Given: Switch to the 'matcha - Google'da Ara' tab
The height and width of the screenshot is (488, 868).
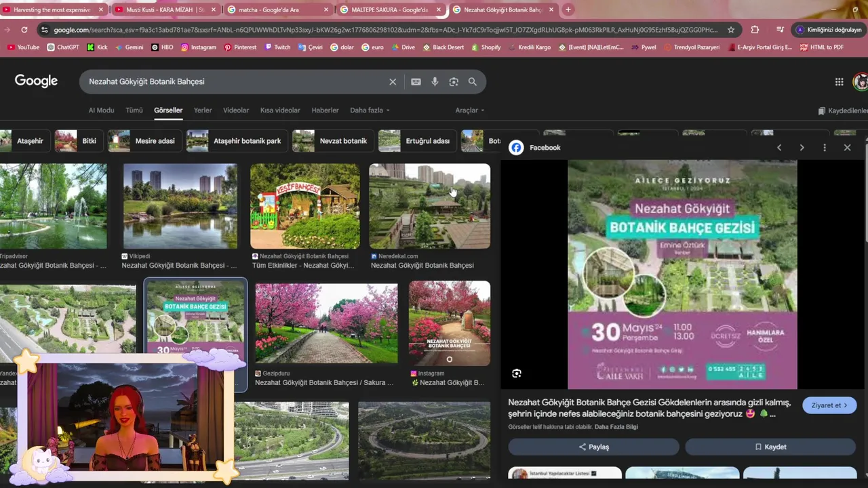Looking at the screenshot, I should [277, 9].
